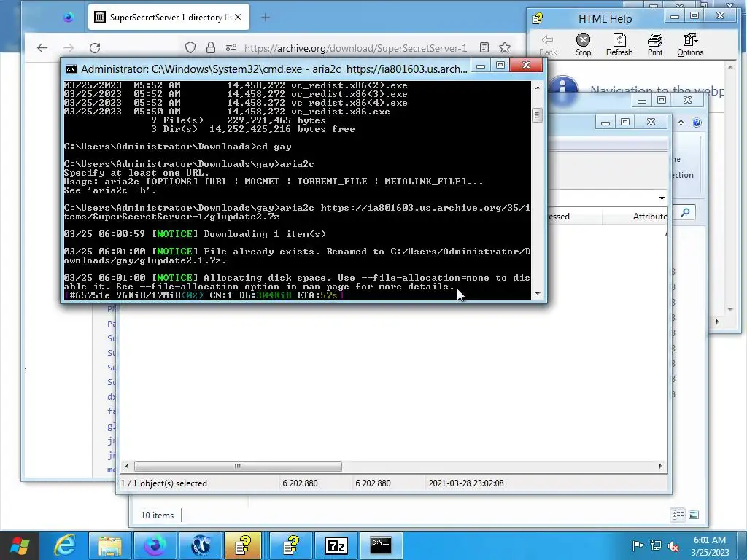
Task: Click '1 / 1 object(s) selected' status text
Action: [x=164, y=483]
